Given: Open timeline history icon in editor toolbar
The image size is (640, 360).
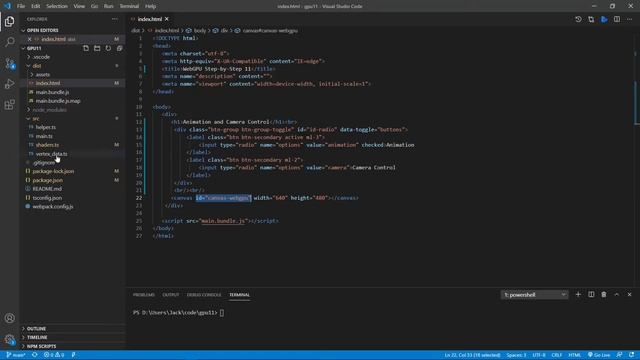Looking at the screenshot, I should pyautogui.click(x=578, y=19).
